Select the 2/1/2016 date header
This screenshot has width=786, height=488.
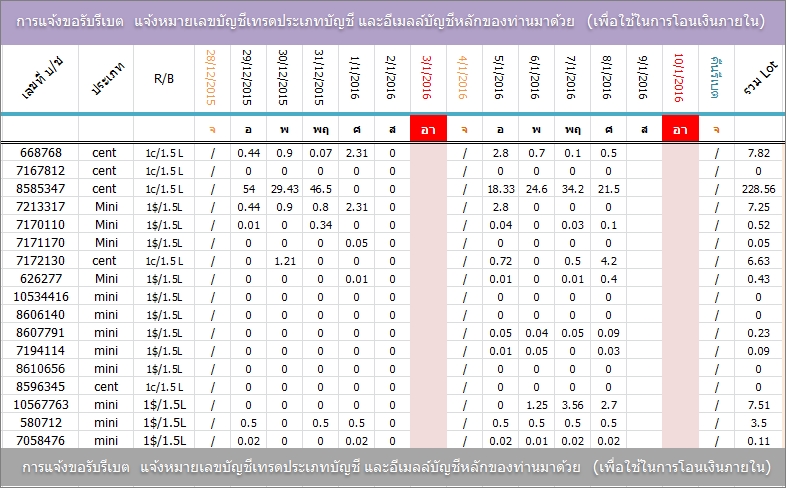391,77
